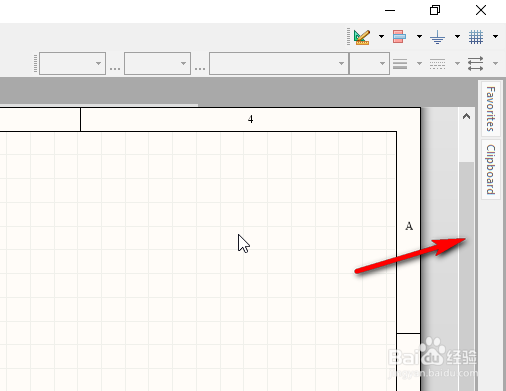
Task: Expand the align objects dropdown arrow
Action: (419, 37)
